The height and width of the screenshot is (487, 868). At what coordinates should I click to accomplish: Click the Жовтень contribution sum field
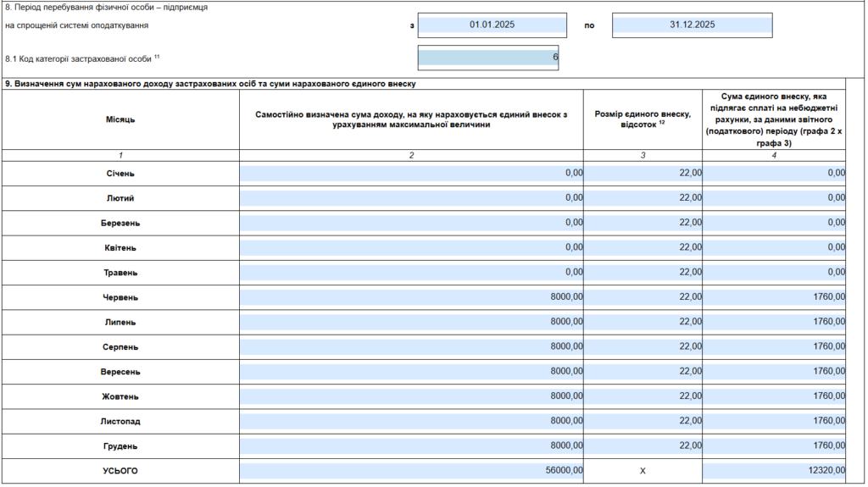[774, 396]
